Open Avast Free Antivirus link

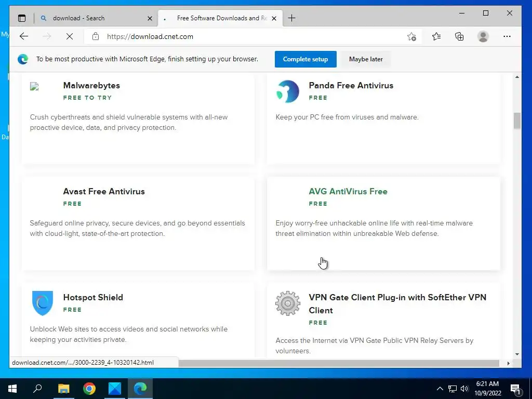tap(104, 191)
